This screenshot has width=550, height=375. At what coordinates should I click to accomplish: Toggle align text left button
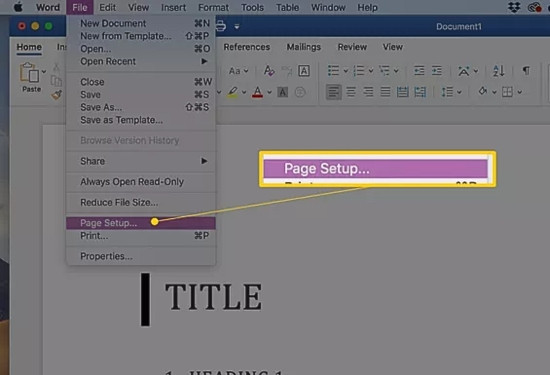pos(334,92)
